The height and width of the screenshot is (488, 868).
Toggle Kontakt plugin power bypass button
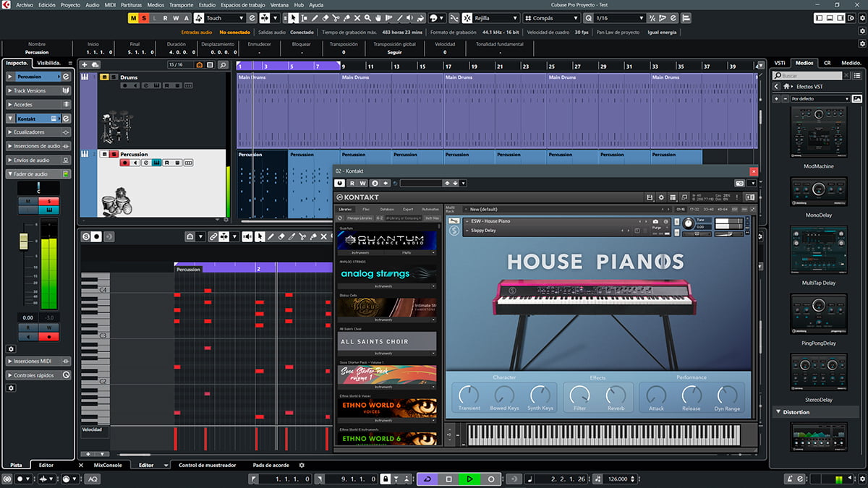pyautogui.click(x=340, y=183)
